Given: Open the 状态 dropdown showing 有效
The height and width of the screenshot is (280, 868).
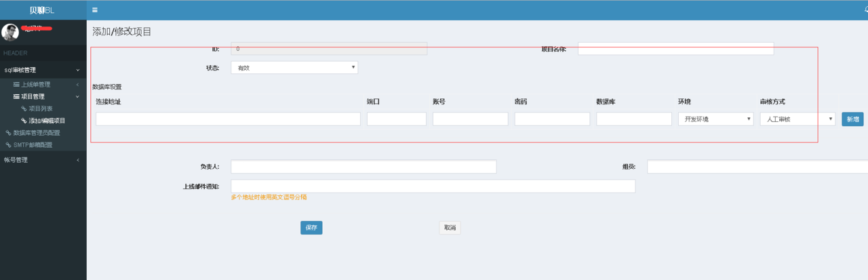Looking at the screenshot, I should 294,68.
